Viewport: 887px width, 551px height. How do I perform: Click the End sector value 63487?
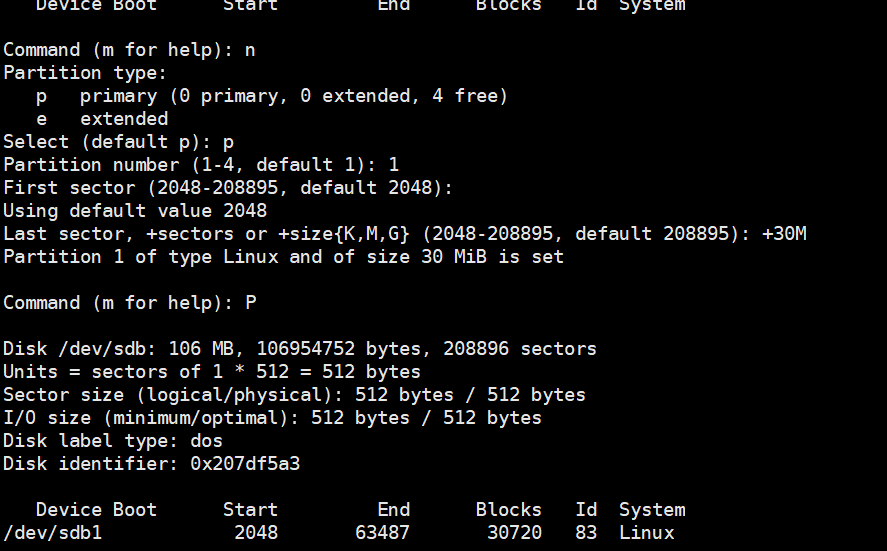pos(382,533)
